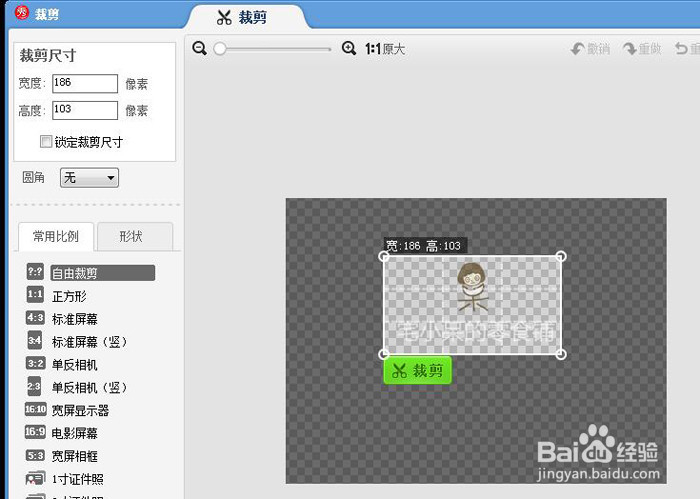Image resolution: width=700 pixels, height=499 pixels.
Task: Click the 16:9 ratio icon
Action: 35,432
